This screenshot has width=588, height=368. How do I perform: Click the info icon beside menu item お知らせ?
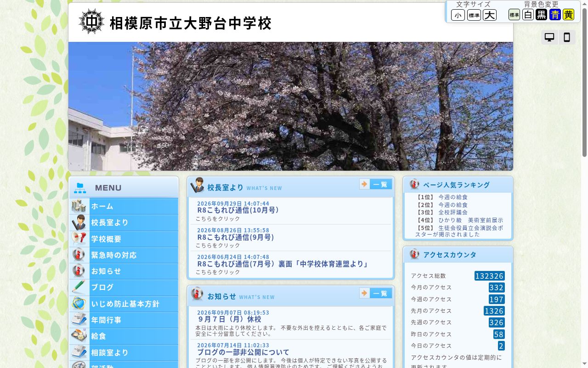(x=79, y=271)
